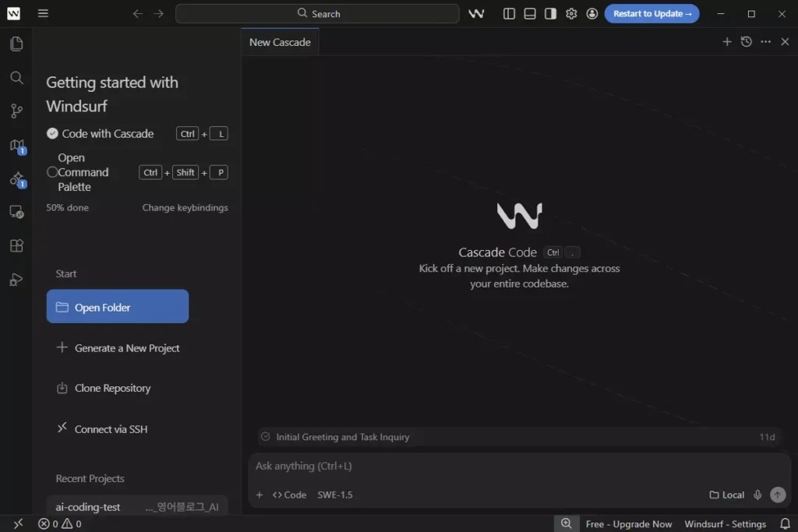The width and height of the screenshot is (798, 532).
Task: Open the Search view in activity bar
Action: 16,77
